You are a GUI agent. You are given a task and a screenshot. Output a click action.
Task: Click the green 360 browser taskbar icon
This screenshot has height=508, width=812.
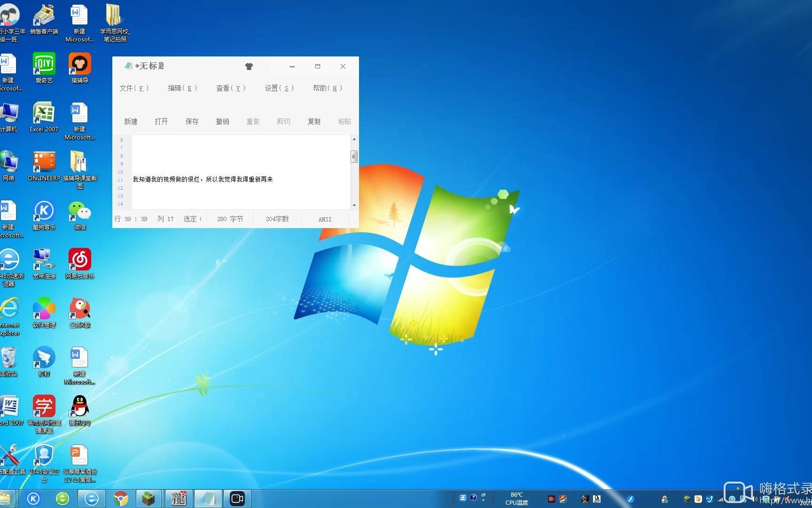(62, 499)
